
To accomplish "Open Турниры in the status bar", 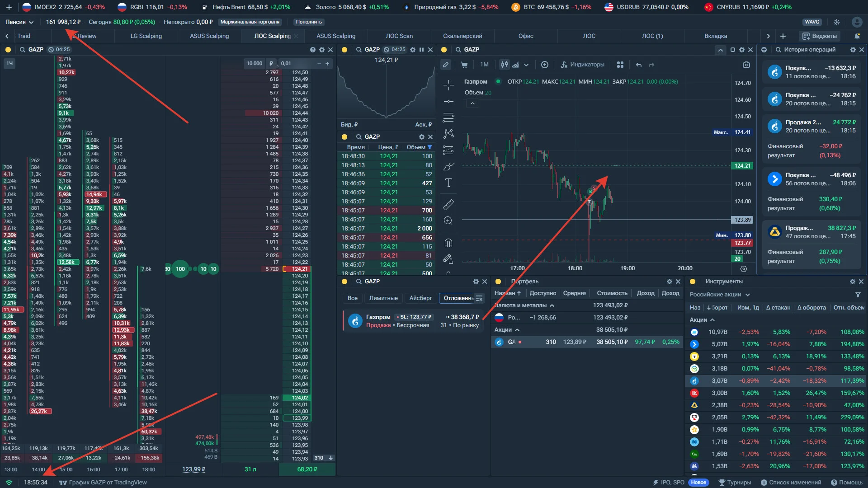I will [x=735, y=483].
